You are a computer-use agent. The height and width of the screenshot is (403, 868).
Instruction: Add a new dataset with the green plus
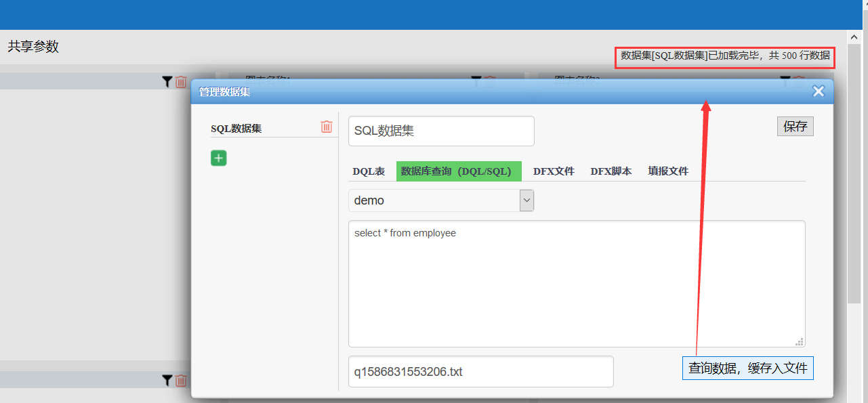218,158
